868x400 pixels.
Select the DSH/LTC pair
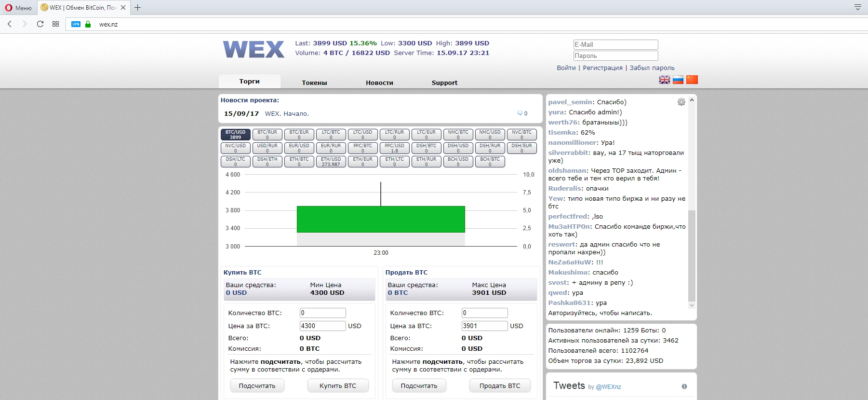click(x=236, y=162)
